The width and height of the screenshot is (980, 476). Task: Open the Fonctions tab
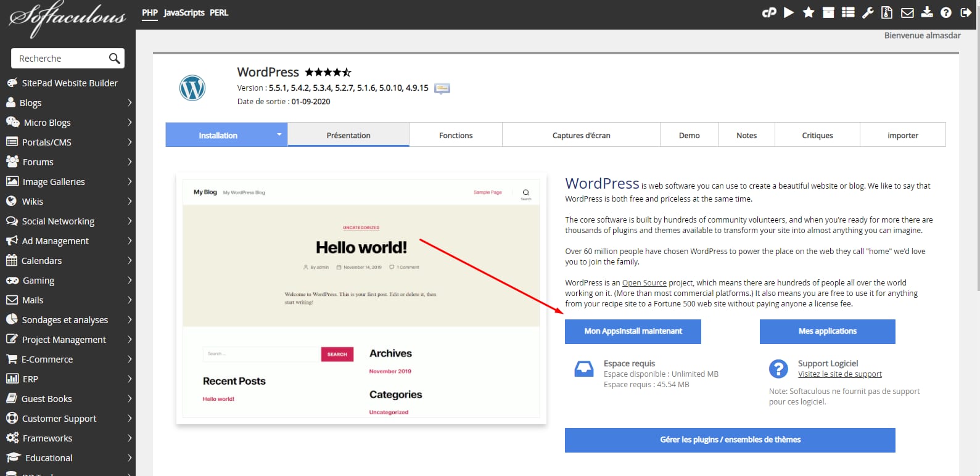[x=456, y=135]
